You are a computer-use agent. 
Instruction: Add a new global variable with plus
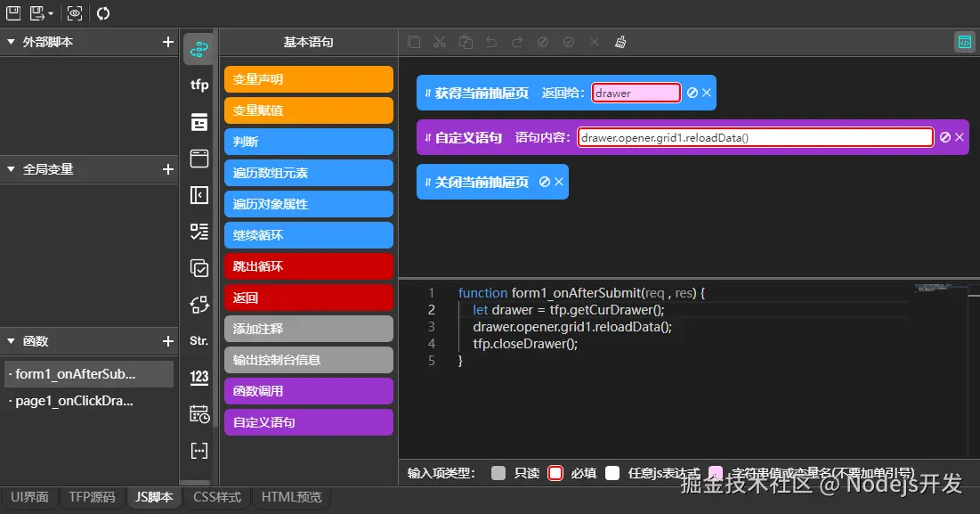(167, 169)
